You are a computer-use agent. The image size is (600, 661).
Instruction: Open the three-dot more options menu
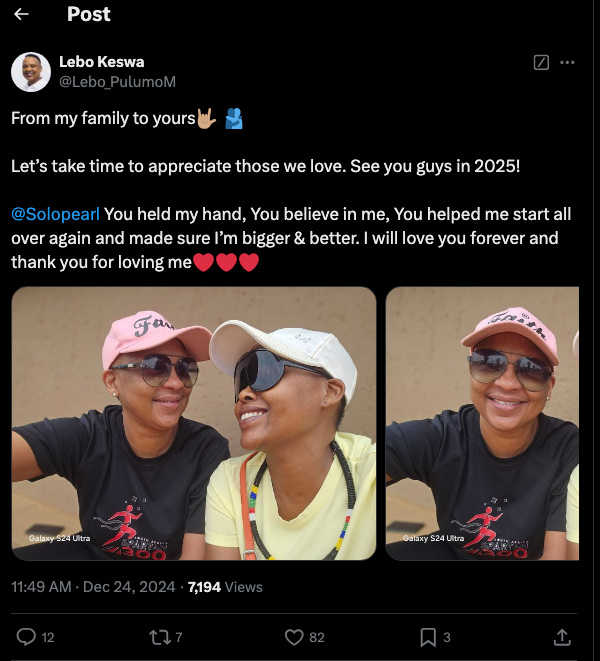pos(568,62)
